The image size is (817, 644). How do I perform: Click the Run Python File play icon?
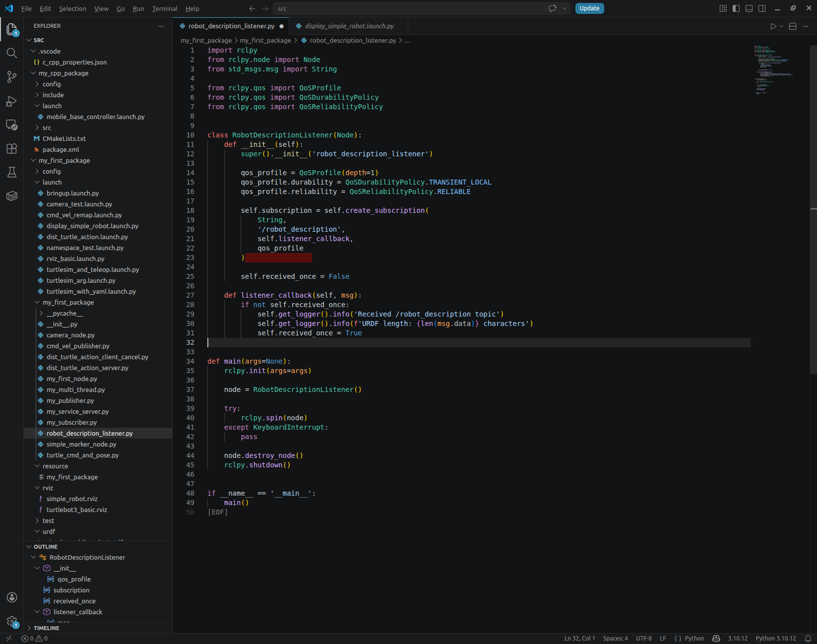773,26
